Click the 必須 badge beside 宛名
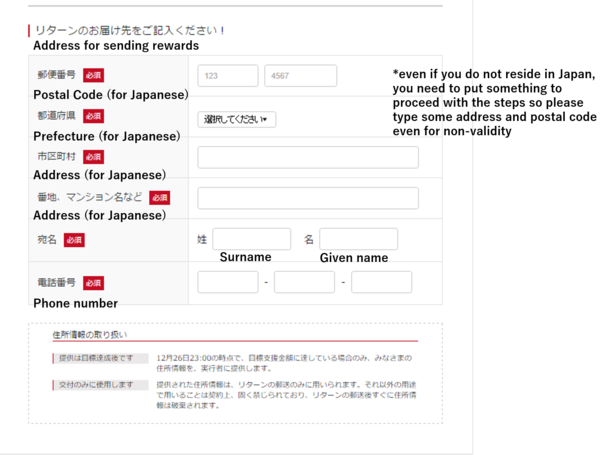Screen dimensions: 610x455 pyautogui.click(x=74, y=240)
